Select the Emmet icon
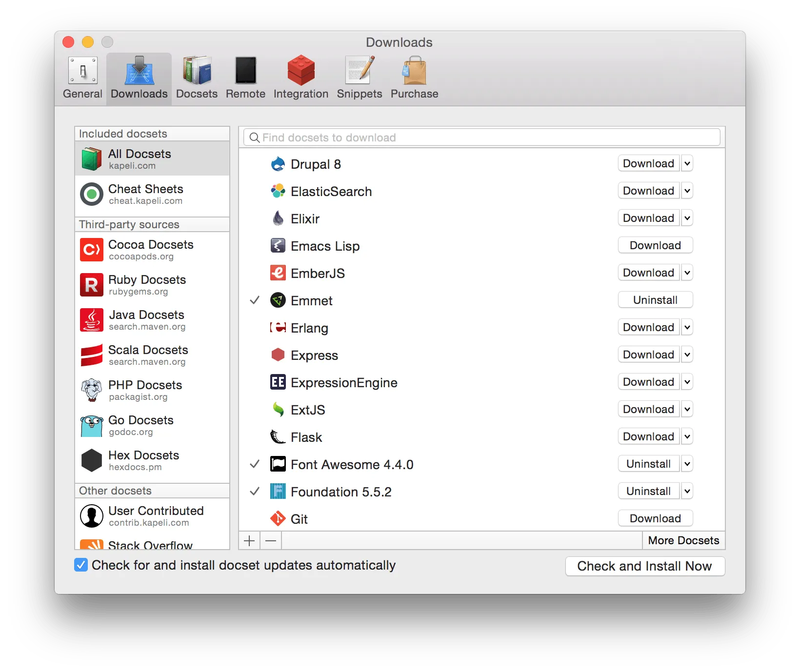 tap(278, 300)
